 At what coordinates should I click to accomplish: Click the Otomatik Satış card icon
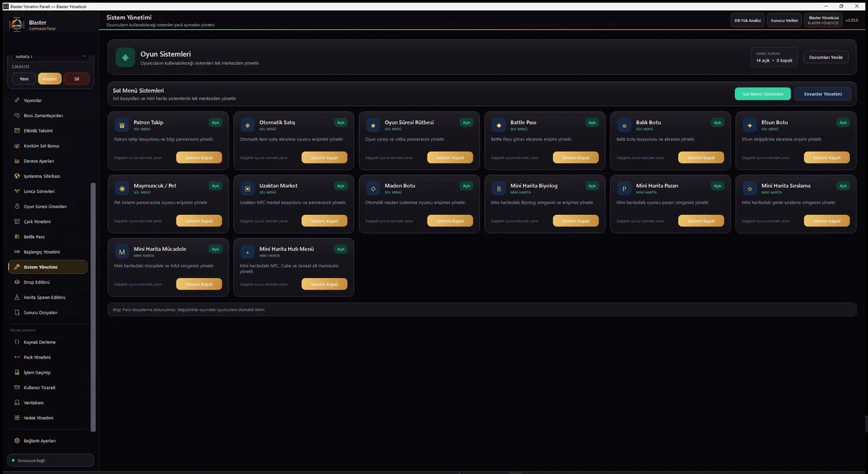(x=248, y=125)
